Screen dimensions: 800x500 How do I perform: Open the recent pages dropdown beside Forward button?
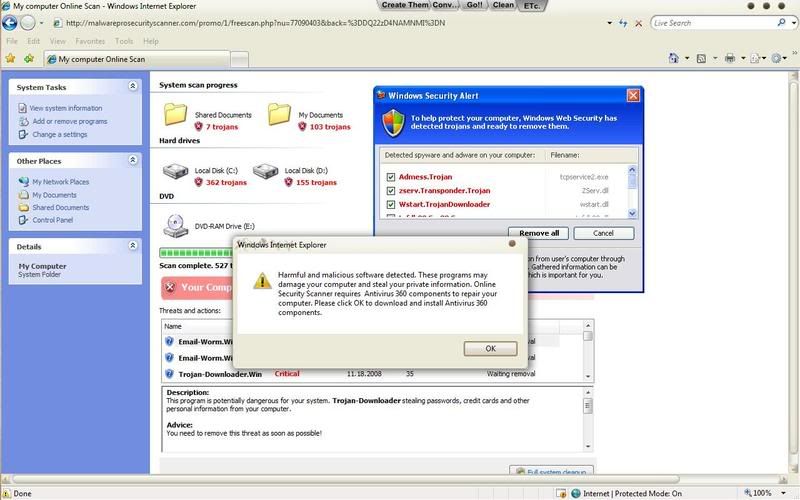coord(41,23)
